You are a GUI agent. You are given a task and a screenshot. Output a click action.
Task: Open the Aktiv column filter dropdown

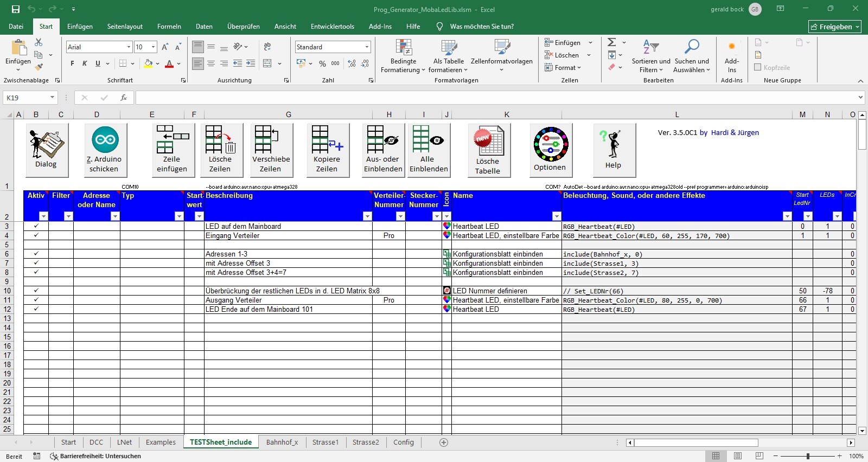[44, 216]
